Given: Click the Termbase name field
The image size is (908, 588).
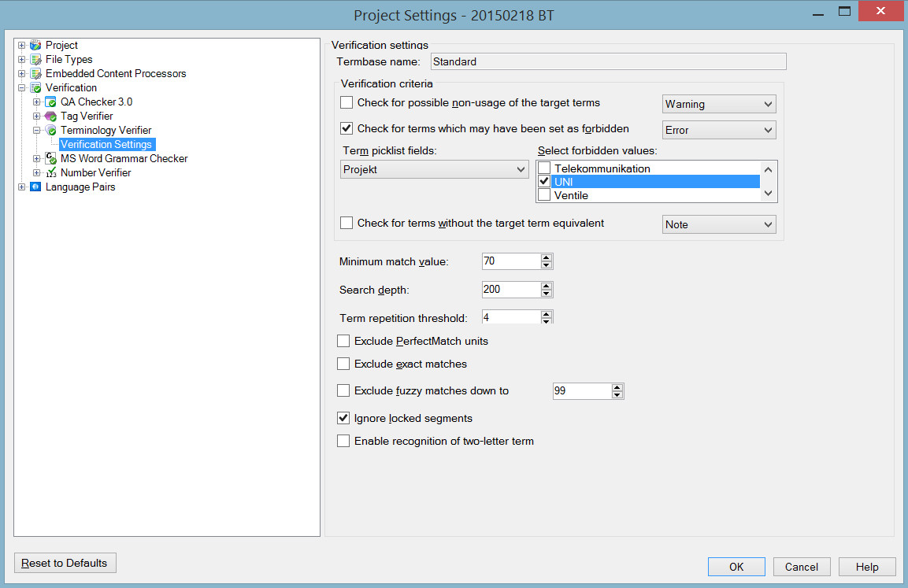Looking at the screenshot, I should coord(608,61).
